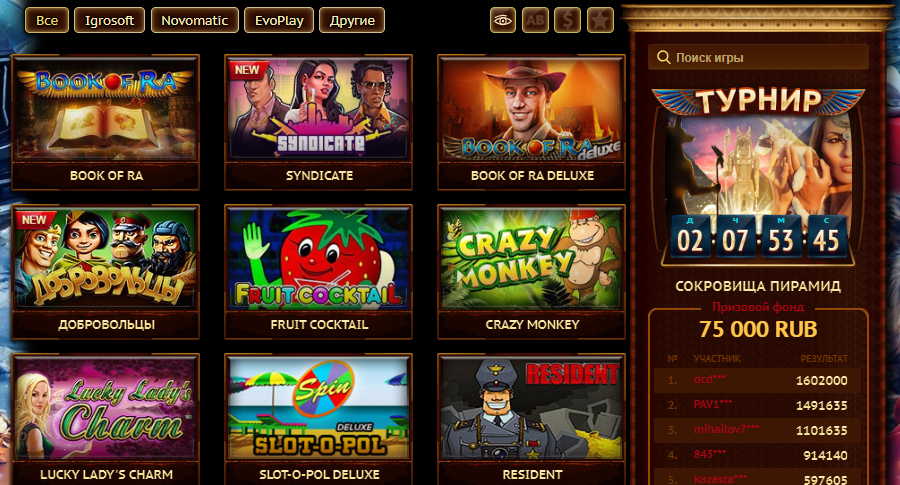
Task: Click in the Поиск игры search field
Action: tap(758, 57)
